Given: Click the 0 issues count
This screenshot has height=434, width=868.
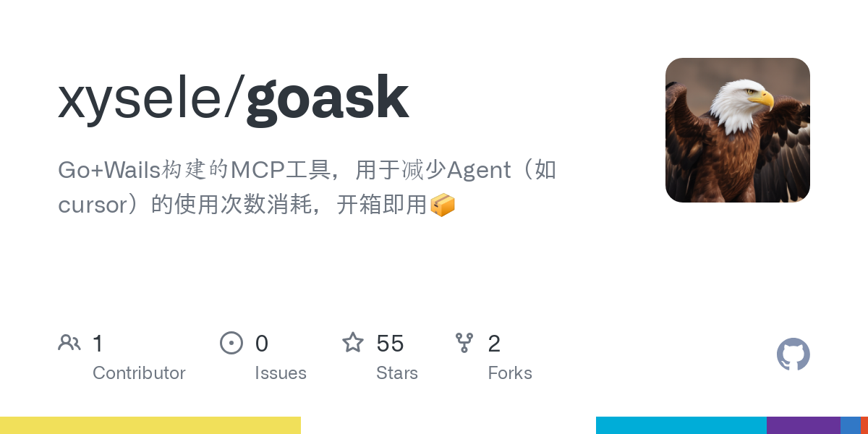Looking at the screenshot, I should pos(262,344).
